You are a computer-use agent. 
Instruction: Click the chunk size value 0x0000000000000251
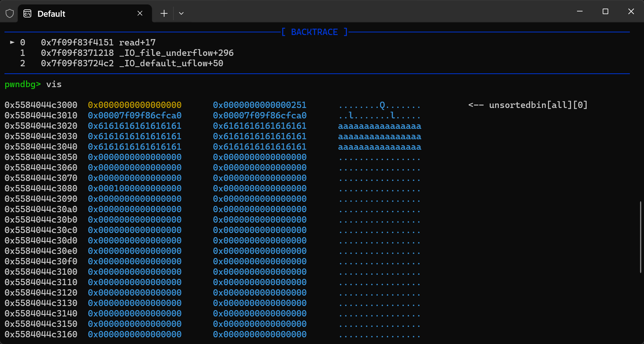259,105
